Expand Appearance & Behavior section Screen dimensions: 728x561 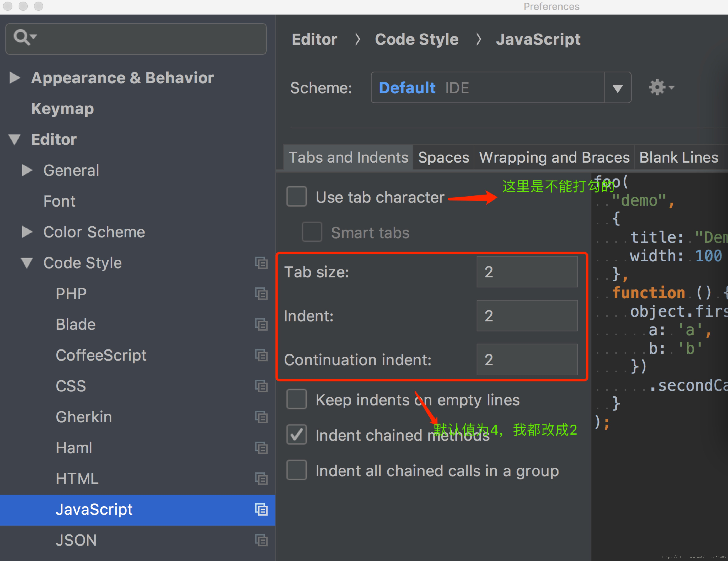click(14, 78)
